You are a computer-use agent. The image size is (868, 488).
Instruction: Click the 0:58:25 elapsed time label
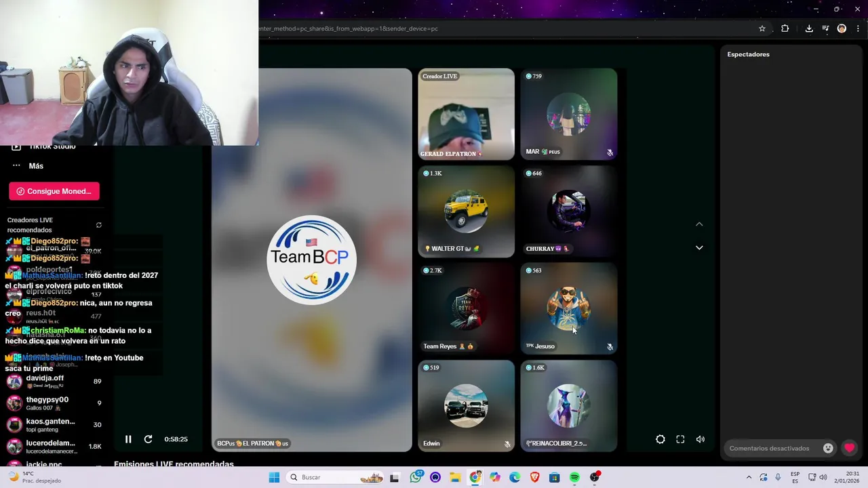[x=176, y=439]
